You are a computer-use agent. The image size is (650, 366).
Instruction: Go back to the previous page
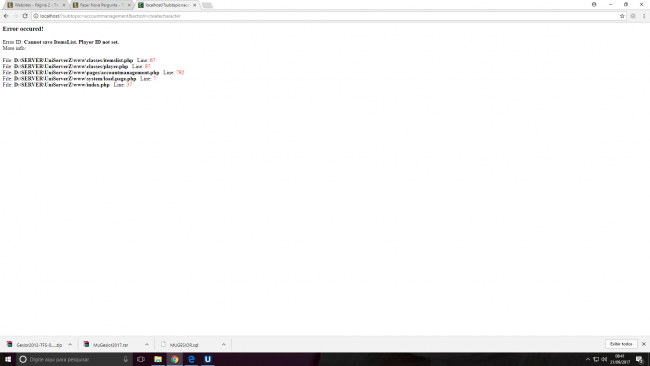pos(6,16)
